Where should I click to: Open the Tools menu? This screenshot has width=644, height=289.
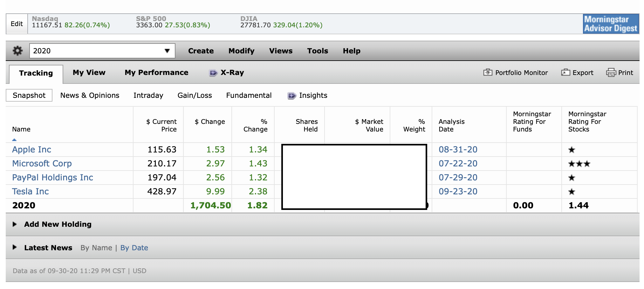coord(318,51)
